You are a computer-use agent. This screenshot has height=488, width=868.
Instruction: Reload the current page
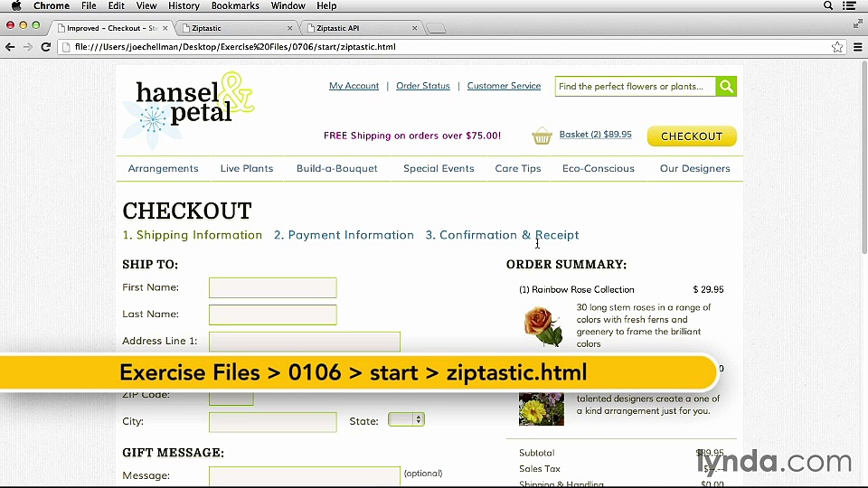[46, 47]
